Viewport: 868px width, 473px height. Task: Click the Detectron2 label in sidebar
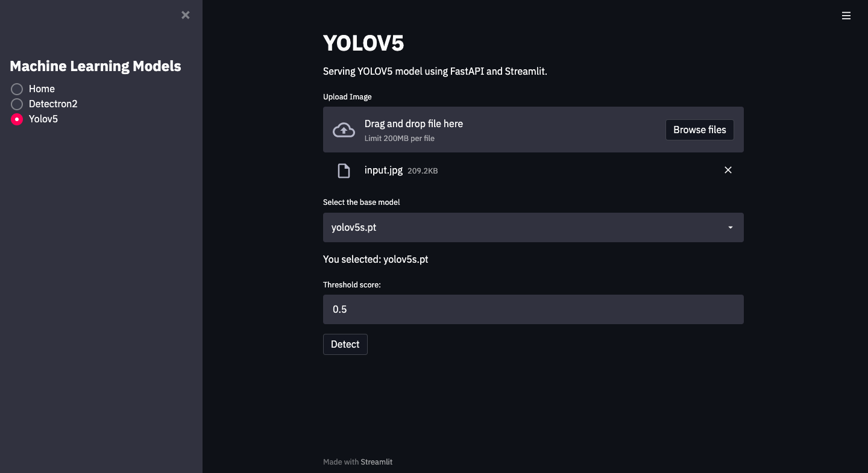pyautogui.click(x=53, y=104)
